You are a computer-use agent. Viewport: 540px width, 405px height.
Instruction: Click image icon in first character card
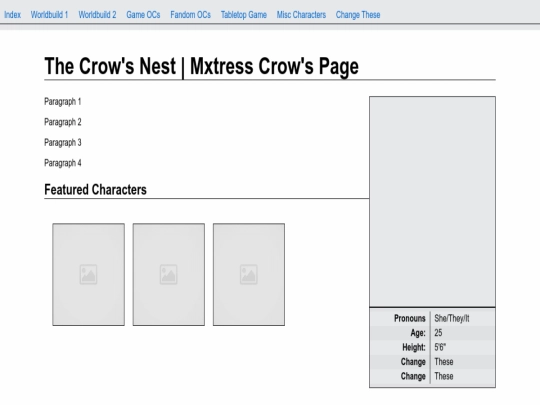pos(88,274)
